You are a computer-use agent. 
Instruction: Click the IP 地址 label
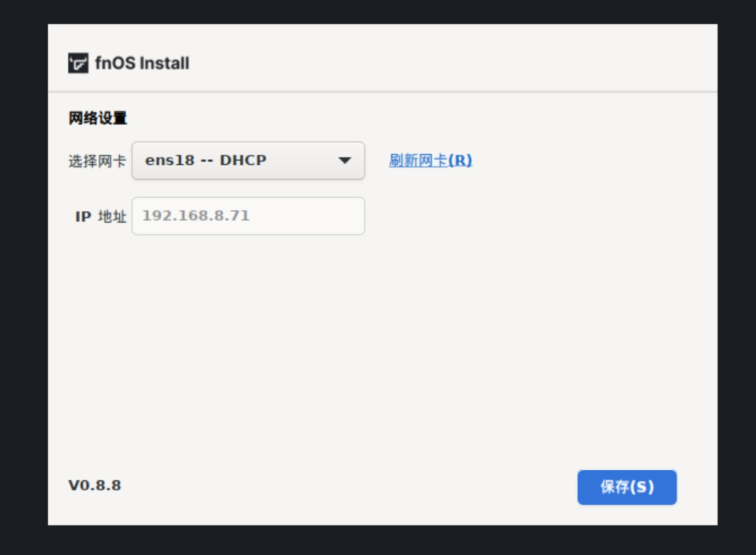pos(101,217)
